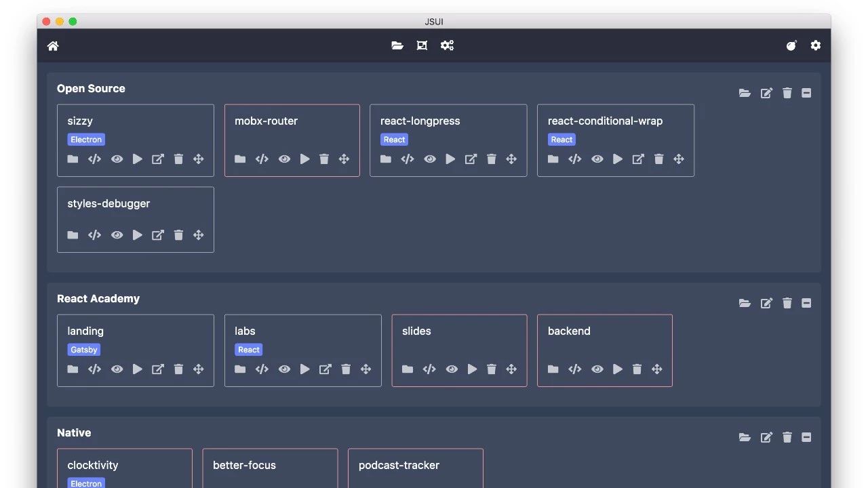Edit the Open Source group

(766, 93)
